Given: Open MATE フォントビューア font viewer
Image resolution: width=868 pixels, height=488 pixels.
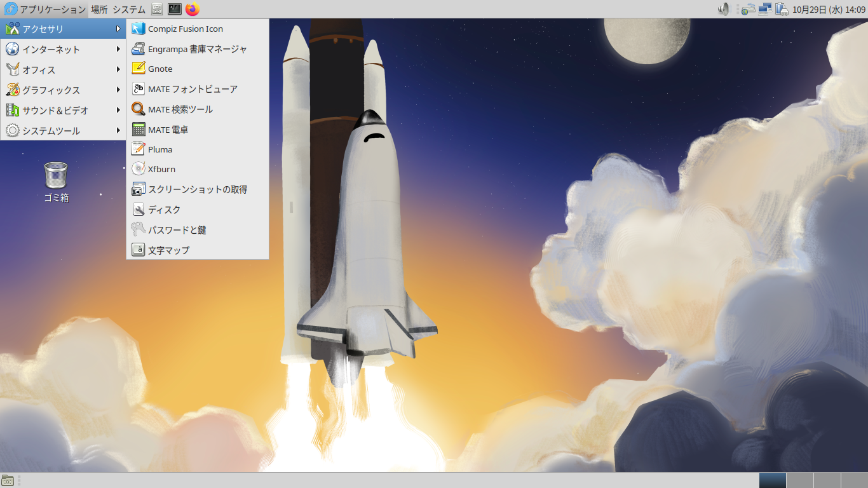Looking at the screenshot, I should pos(198,89).
